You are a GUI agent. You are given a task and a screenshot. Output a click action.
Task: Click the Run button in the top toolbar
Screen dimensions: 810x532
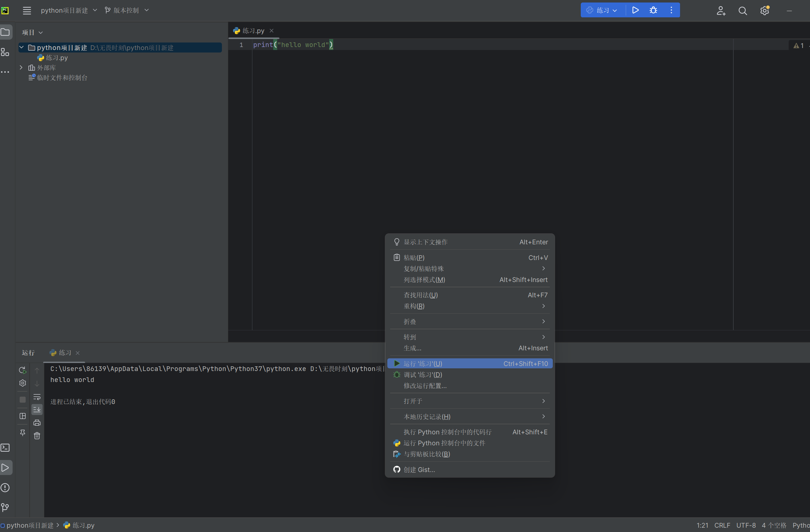click(635, 10)
